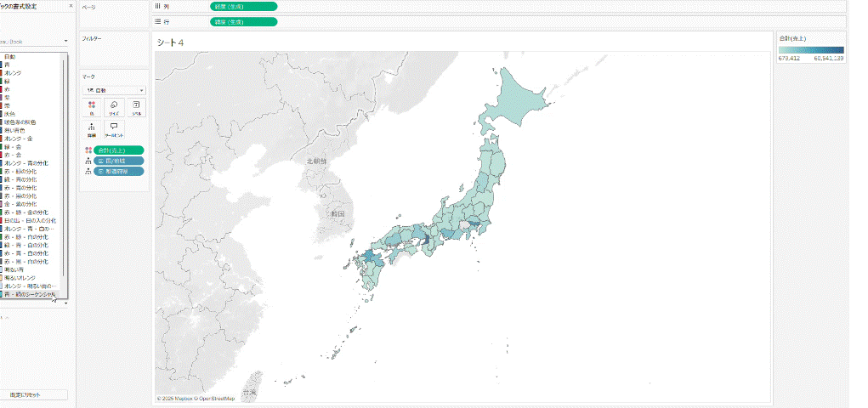
Task: Select 自動 option in palette list
Action: [10, 57]
